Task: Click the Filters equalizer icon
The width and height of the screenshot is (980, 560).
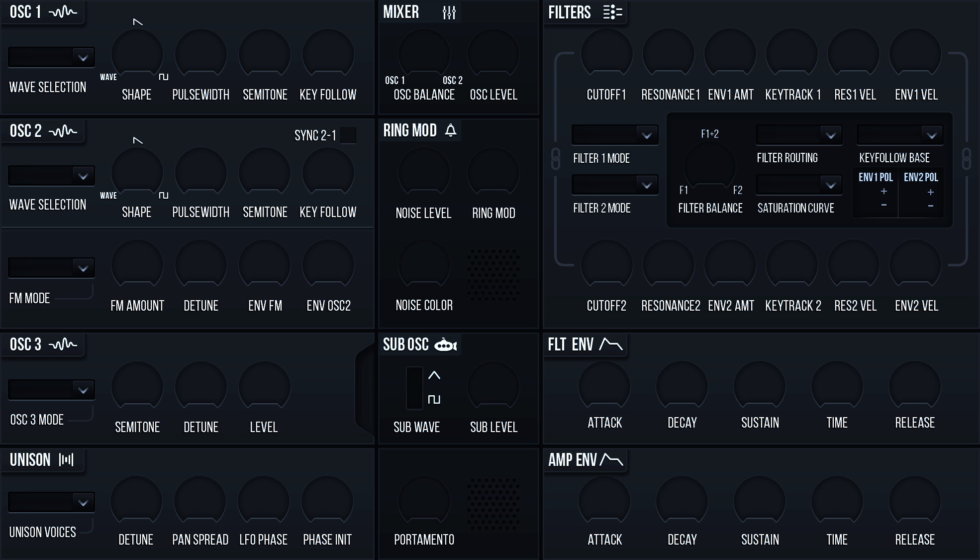Action: click(x=612, y=12)
